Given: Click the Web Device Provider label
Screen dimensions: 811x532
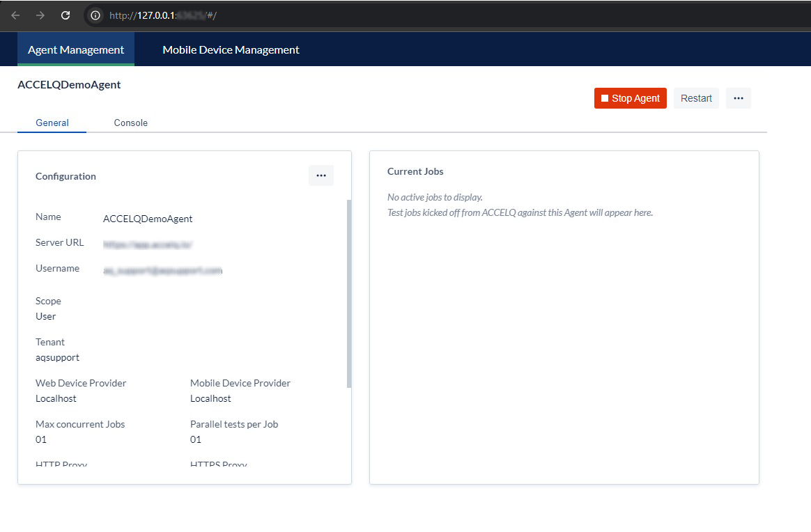Looking at the screenshot, I should [x=81, y=383].
